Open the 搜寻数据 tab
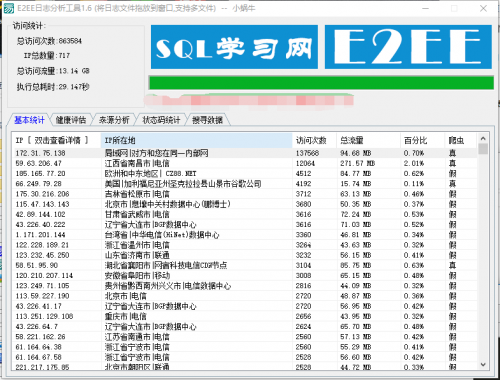This screenshot has width=500, height=380. pyautogui.click(x=207, y=120)
